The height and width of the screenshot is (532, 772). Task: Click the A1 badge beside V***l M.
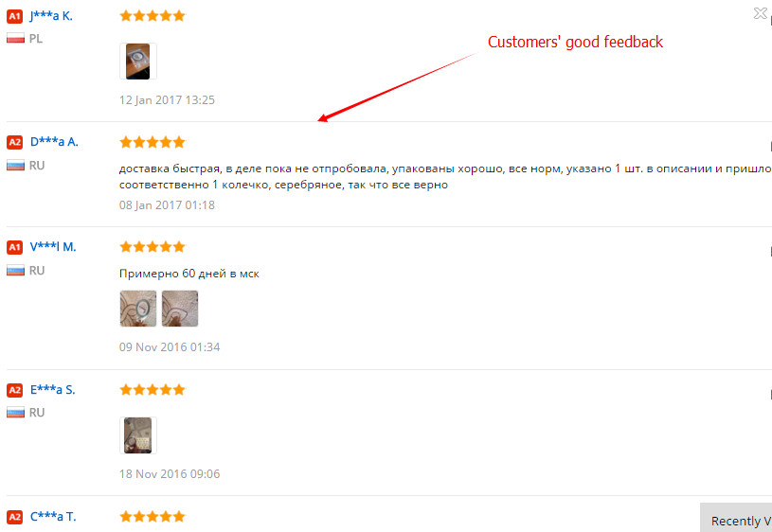(x=15, y=247)
